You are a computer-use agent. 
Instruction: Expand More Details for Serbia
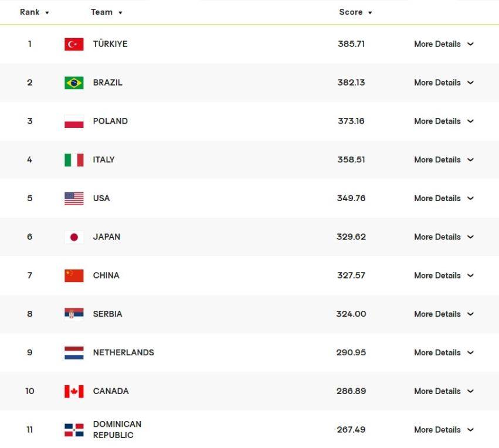point(443,314)
